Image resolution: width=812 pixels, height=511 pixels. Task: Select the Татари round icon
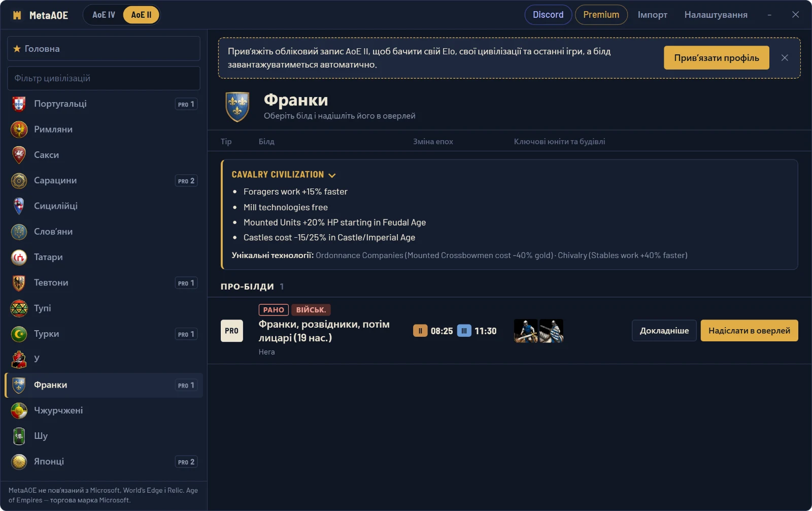(x=19, y=257)
